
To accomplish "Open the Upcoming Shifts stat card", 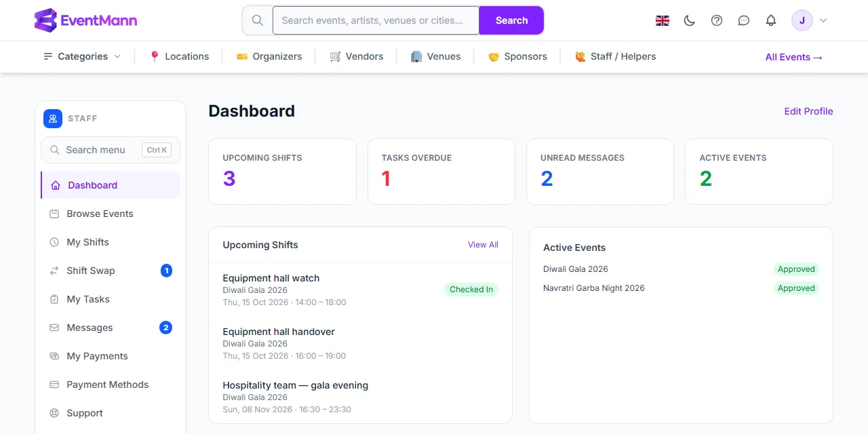I will point(282,172).
